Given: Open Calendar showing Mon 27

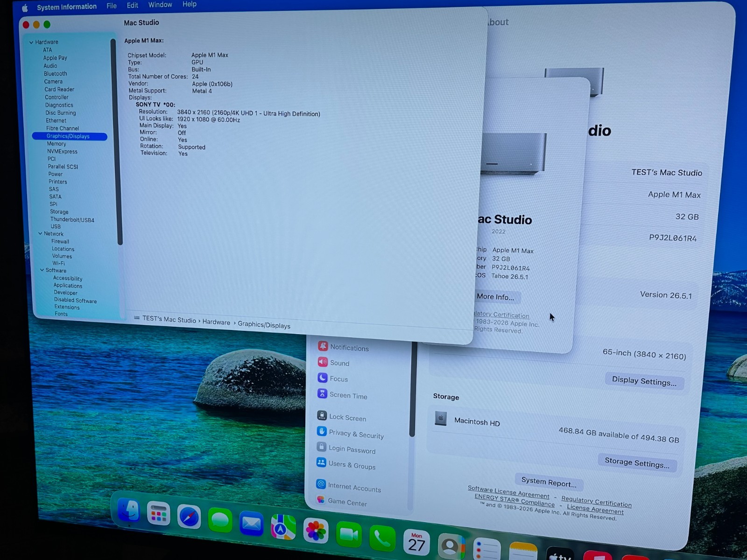Looking at the screenshot, I should [x=416, y=542].
